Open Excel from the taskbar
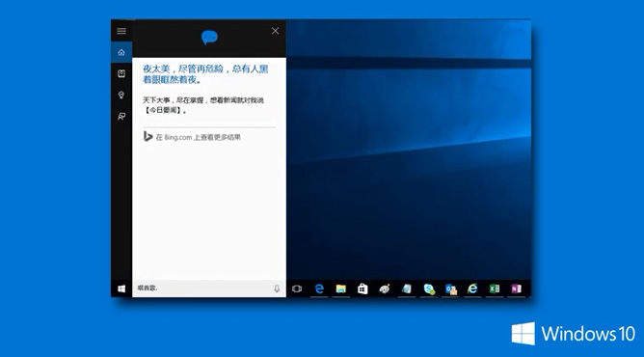Viewport: 644px width, 357px height. coord(495,288)
